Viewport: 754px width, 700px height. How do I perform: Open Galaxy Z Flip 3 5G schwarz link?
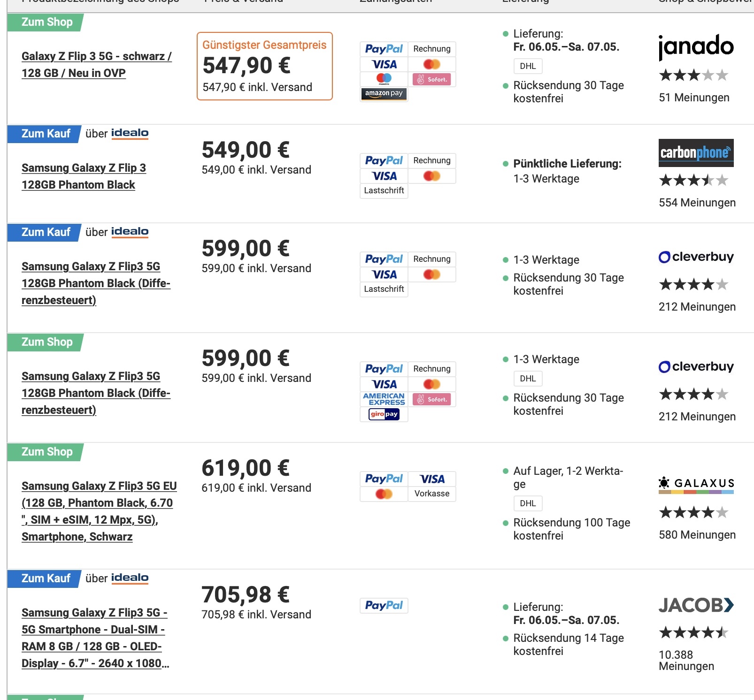click(97, 65)
